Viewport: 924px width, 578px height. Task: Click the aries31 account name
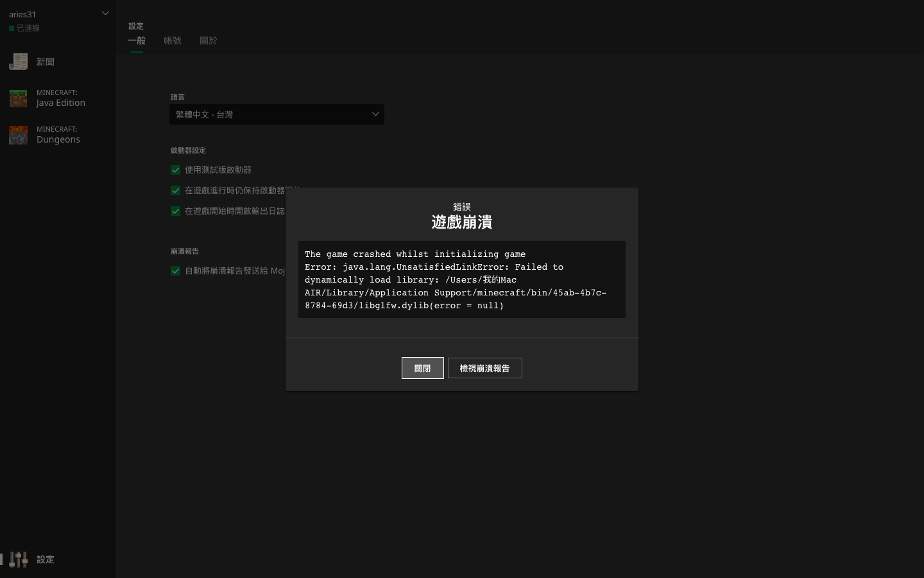pyautogui.click(x=22, y=14)
